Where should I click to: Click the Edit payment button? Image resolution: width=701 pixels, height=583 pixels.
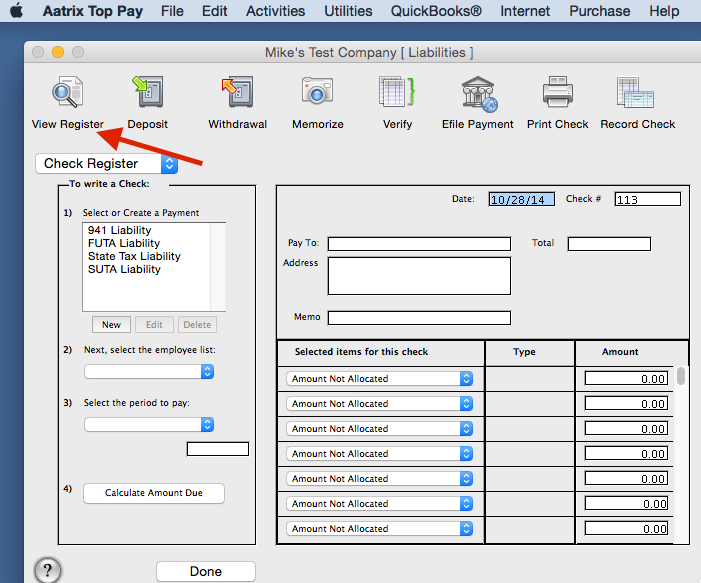pos(154,325)
